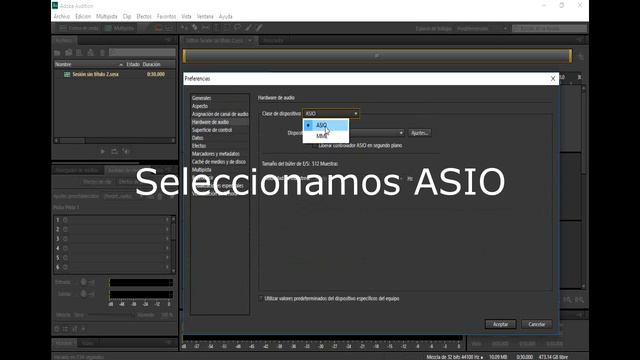Screen dimensions: 640x360
Task: Click the Cancelar button
Action: tap(536, 324)
